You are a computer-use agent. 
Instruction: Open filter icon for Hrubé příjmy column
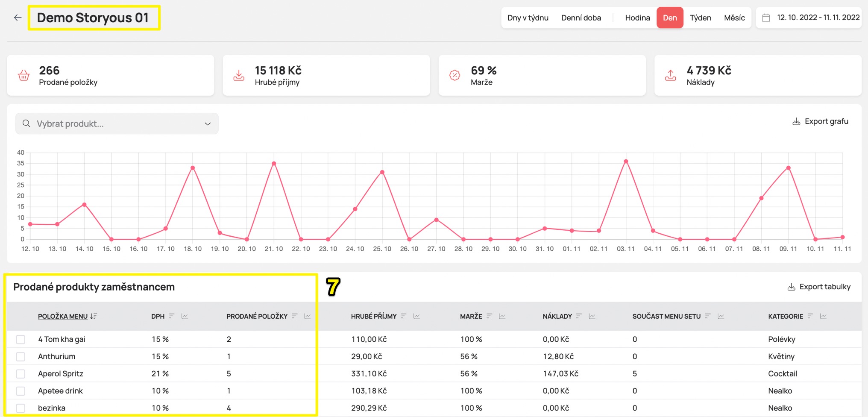pos(404,316)
